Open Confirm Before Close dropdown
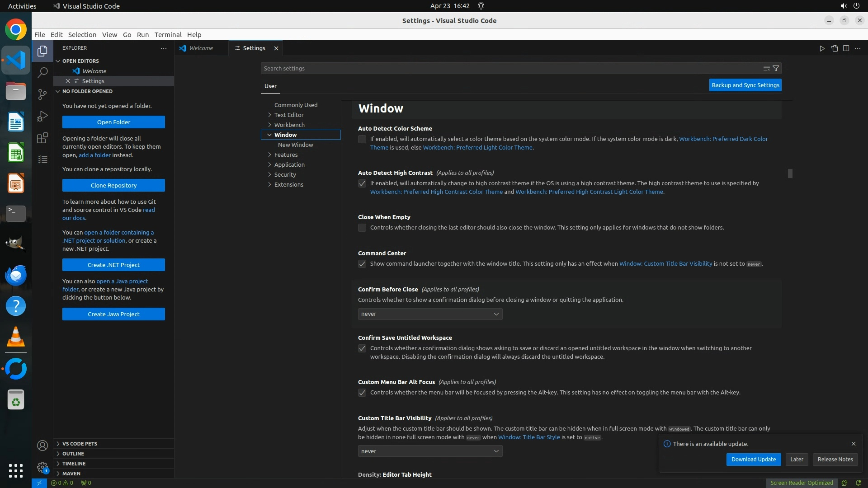This screenshot has width=868, height=488. [430, 314]
